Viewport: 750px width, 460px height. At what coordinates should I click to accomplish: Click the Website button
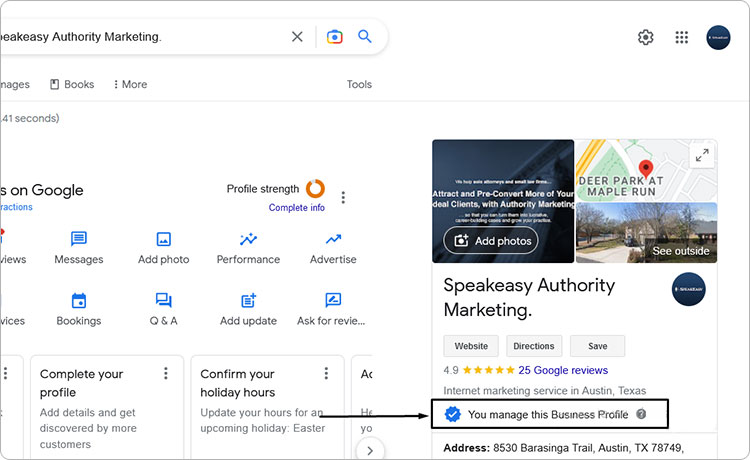pos(471,346)
